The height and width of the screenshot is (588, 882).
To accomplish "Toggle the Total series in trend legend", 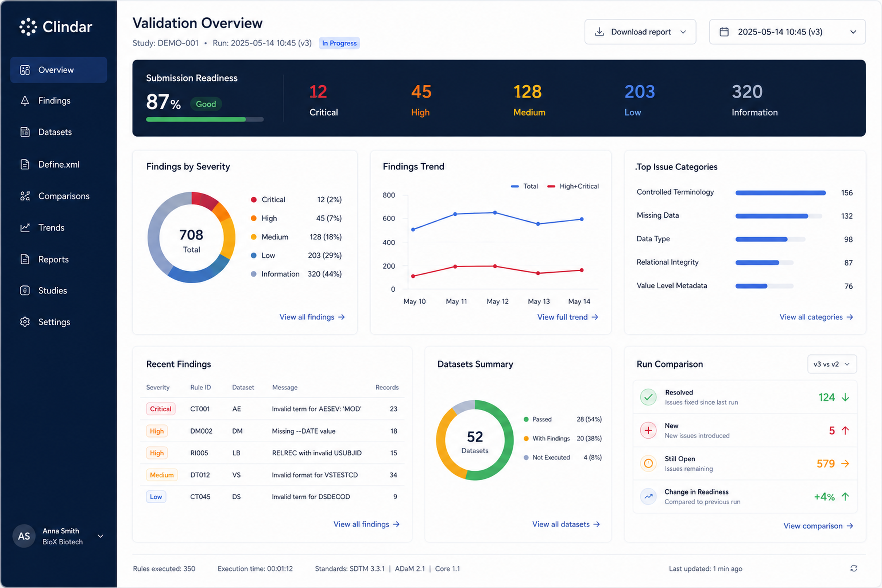I will pyautogui.click(x=524, y=186).
